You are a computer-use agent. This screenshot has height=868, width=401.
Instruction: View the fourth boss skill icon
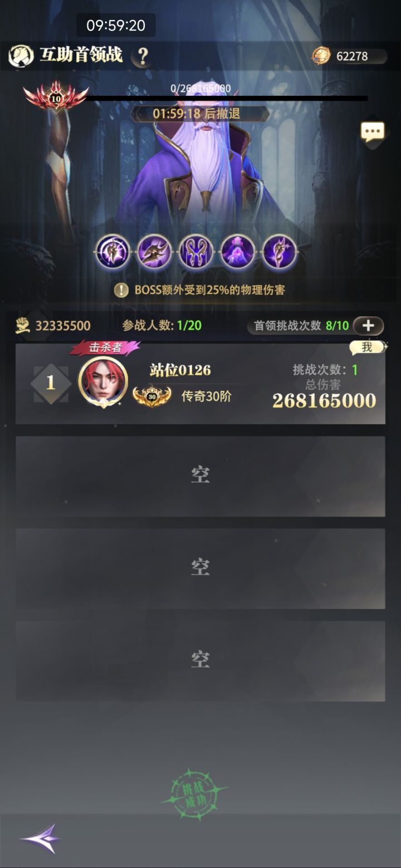click(238, 252)
